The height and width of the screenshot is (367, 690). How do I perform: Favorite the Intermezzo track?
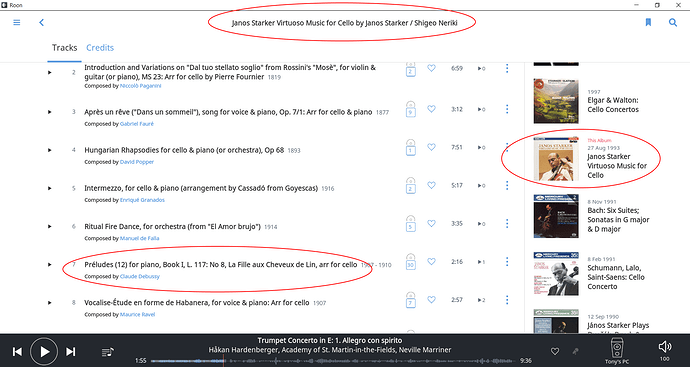(x=431, y=185)
